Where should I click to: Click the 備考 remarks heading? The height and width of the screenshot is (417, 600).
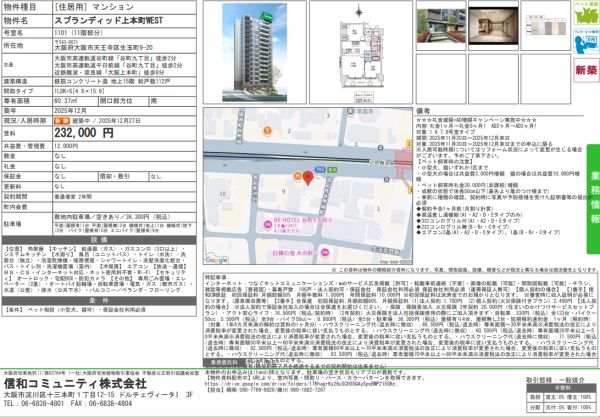click(423, 111)
